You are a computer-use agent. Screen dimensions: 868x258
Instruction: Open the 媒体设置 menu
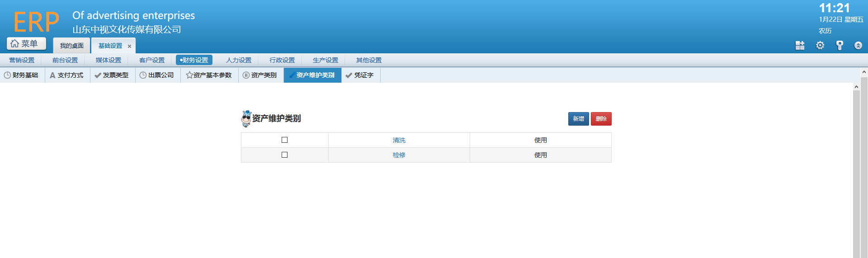click(x=108, y=60)
